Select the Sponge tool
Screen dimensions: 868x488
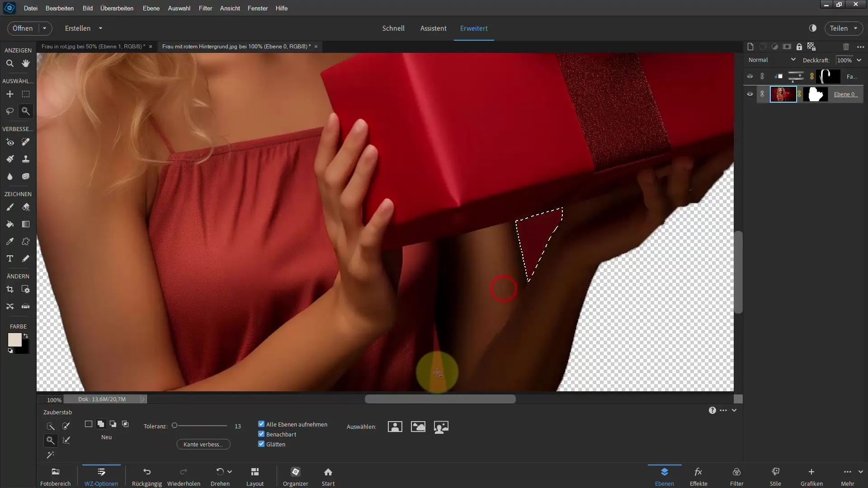pos(26,176)
